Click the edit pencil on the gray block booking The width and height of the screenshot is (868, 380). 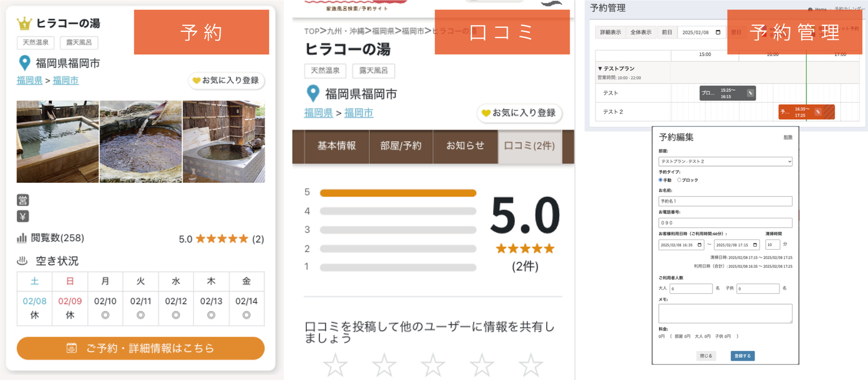point(750,93)
